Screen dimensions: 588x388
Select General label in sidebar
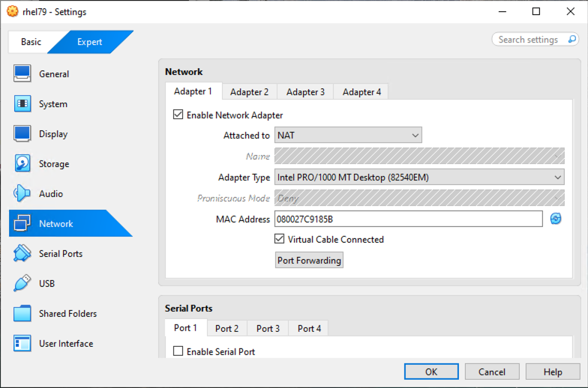point(54,73)
